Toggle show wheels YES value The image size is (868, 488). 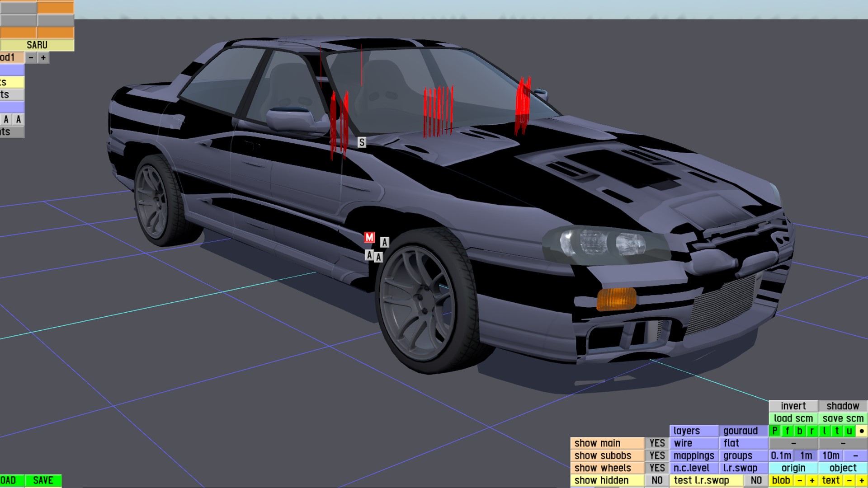click(x=657, y=468)
